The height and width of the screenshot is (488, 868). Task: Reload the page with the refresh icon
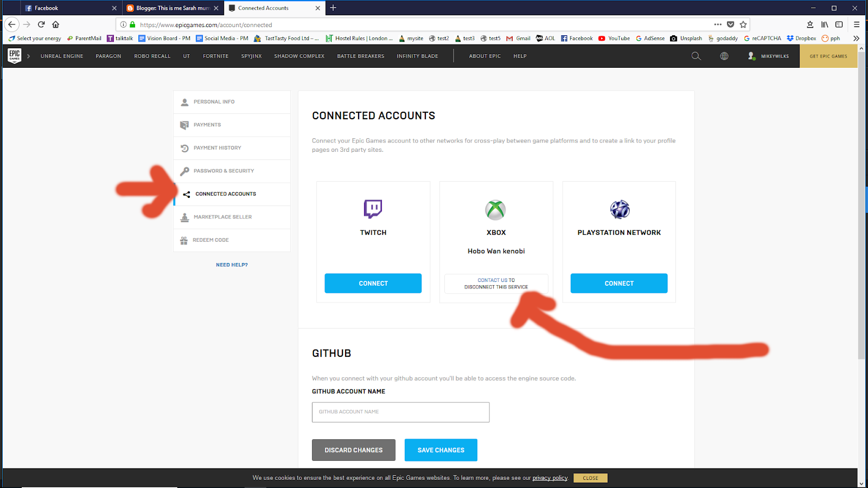coord(41,24)
